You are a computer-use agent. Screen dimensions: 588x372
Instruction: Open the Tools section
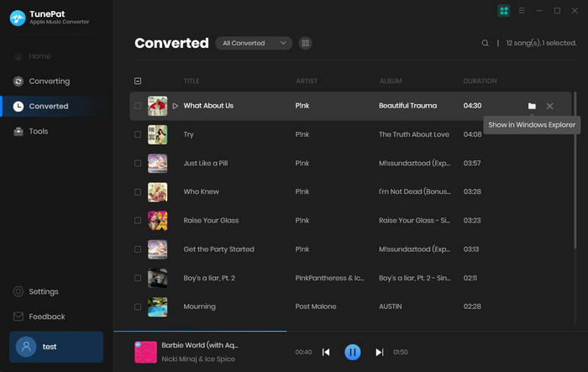[31, 131]
